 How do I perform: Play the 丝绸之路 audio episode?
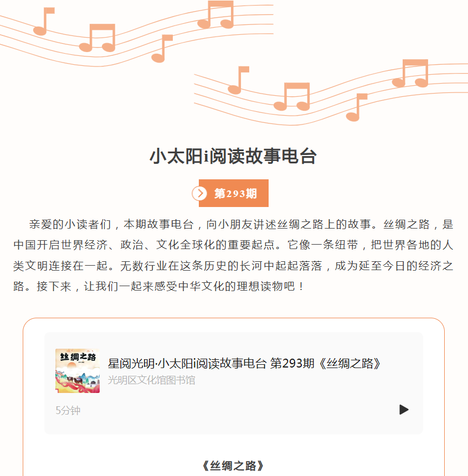tap(404, 410)
